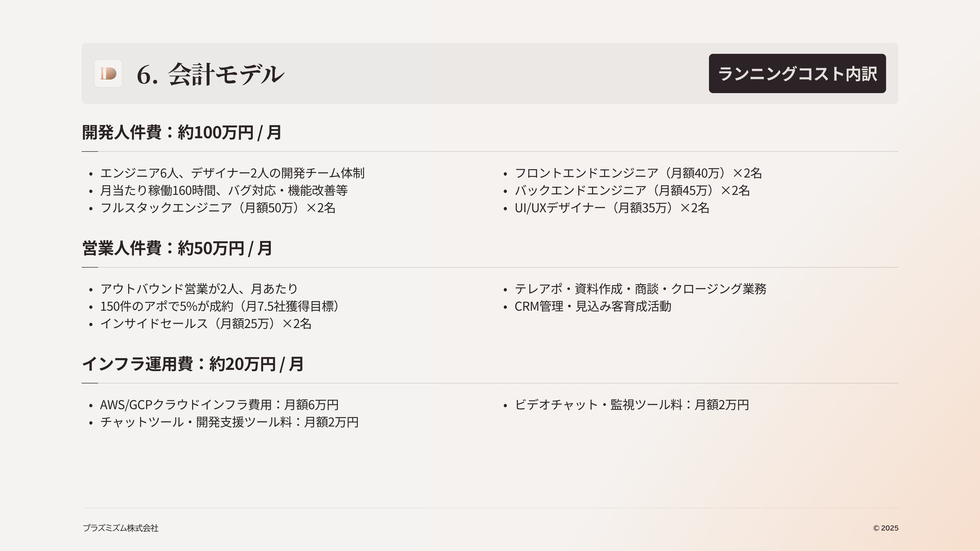Select the 営業人件費：約50万円 / 月 heading
The width and height of the screenshot is (980, 551).
(x=177, y=248)
